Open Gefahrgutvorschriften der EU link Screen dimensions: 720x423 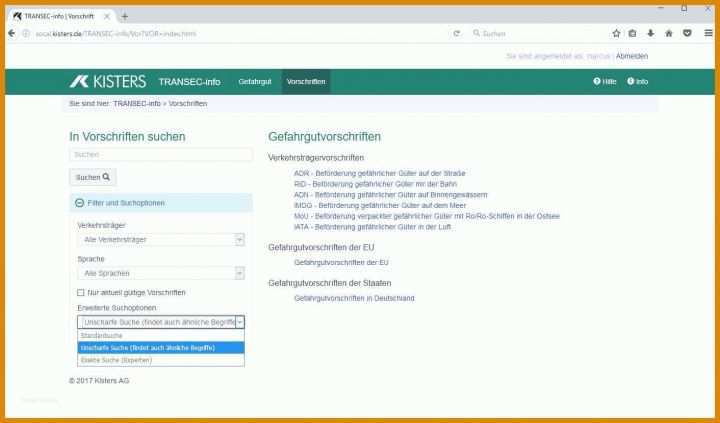tap(341, 263)
